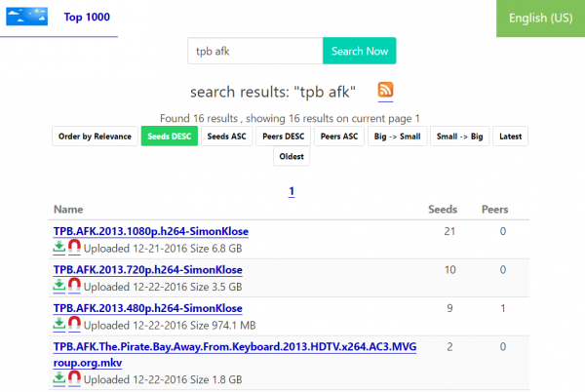Click the blue sky site logo
The width and height of the screenshot is (585, 392).
27,17
